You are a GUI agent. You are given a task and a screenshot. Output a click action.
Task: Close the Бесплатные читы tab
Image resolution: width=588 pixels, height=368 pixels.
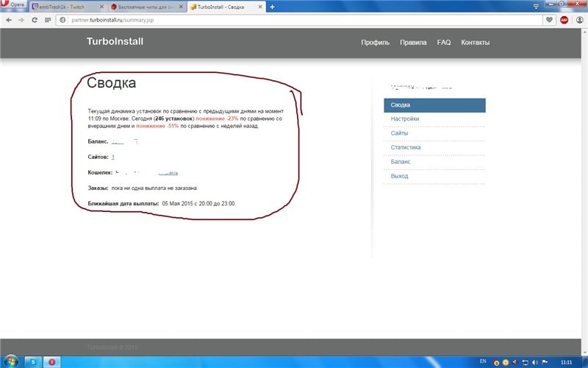click(181, 7)
